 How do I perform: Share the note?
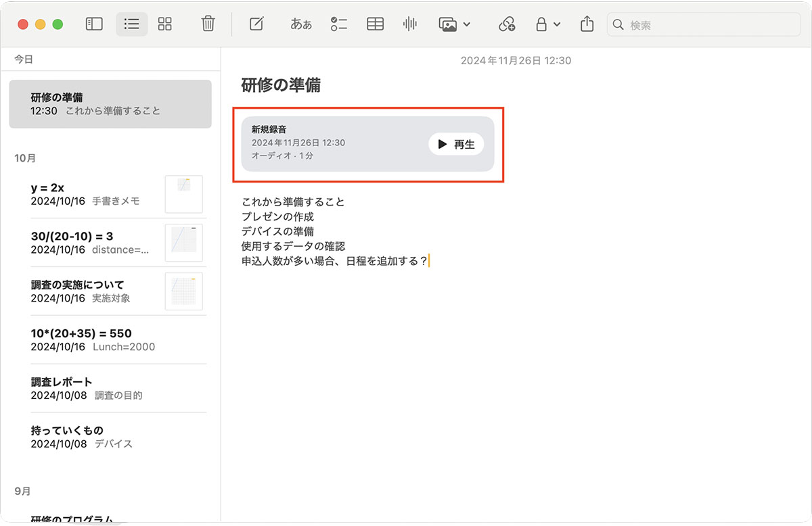587,24
